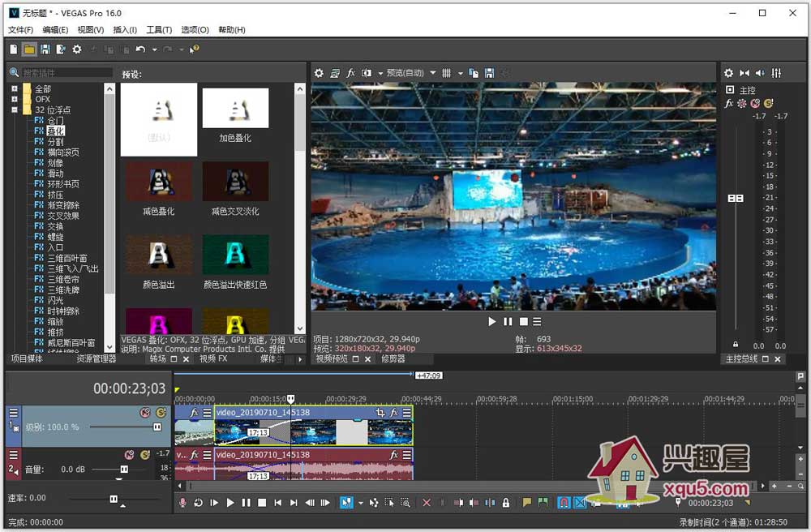Image resolution: width=811 pixels, height=532 pixels.
Task: Expand the OFX tree folder
Action: point(15,99)
